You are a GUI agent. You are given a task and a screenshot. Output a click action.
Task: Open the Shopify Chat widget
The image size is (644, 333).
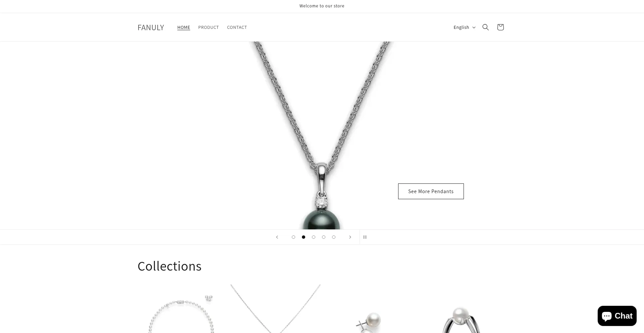617,316
